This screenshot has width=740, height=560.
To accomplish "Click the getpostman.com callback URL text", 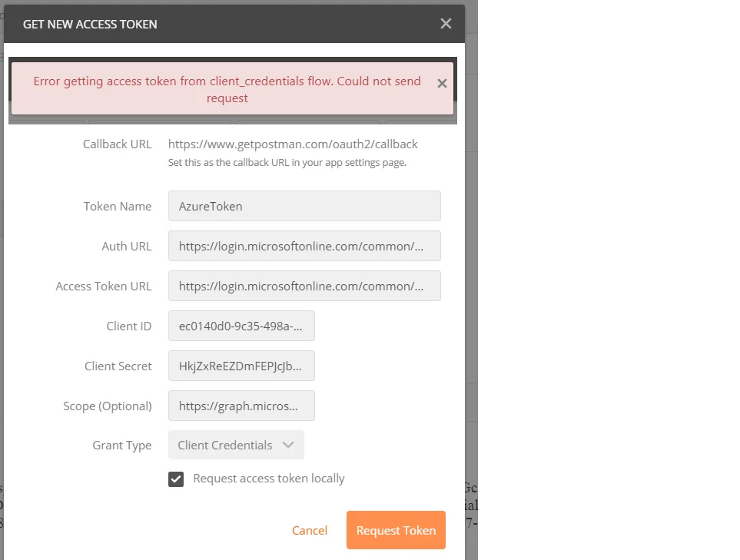I will point(293,144).
